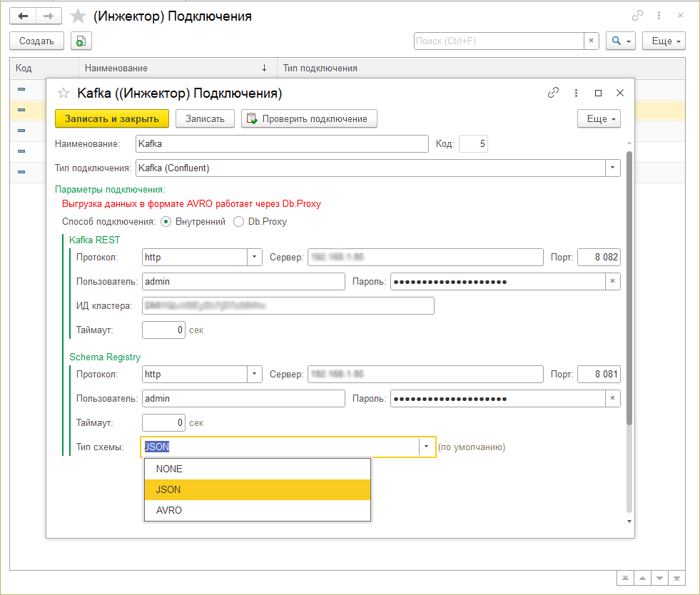Open the magnifier search options button
700x595 pixels.
[621, 41]
